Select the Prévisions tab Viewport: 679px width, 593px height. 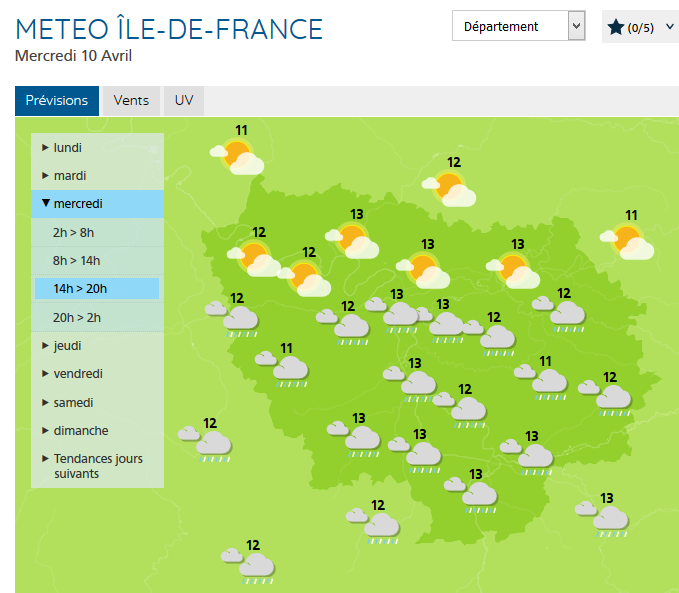click(x=57, y=100)
